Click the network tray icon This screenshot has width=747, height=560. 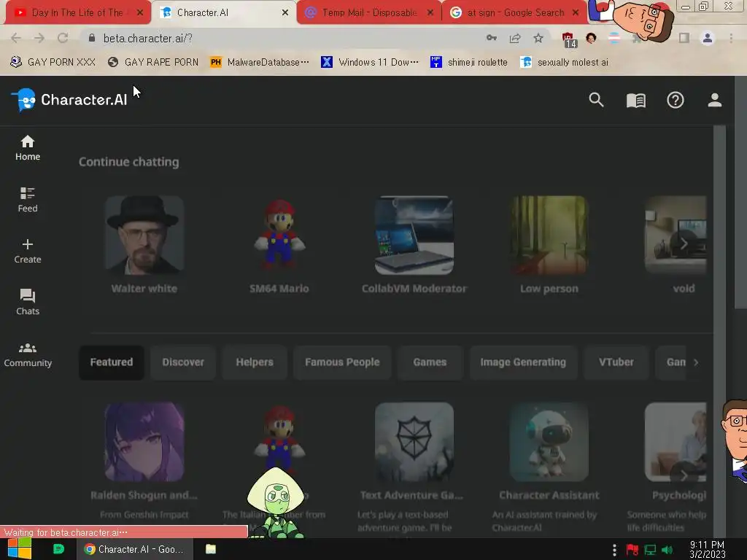[x=650, y=550]
